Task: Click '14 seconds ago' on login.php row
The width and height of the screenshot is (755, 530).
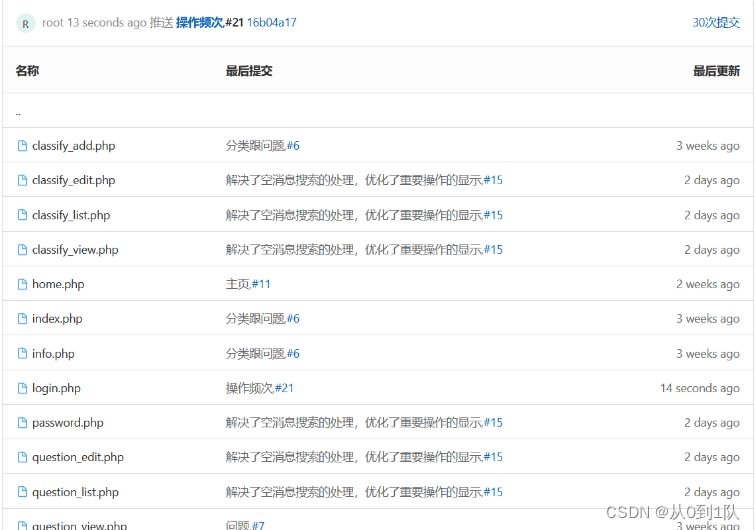Action: (700, 388)
